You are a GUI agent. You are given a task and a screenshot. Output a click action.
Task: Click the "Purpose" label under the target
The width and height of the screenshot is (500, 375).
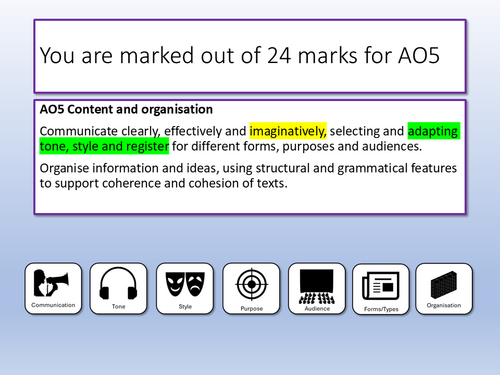coord(252,309)
